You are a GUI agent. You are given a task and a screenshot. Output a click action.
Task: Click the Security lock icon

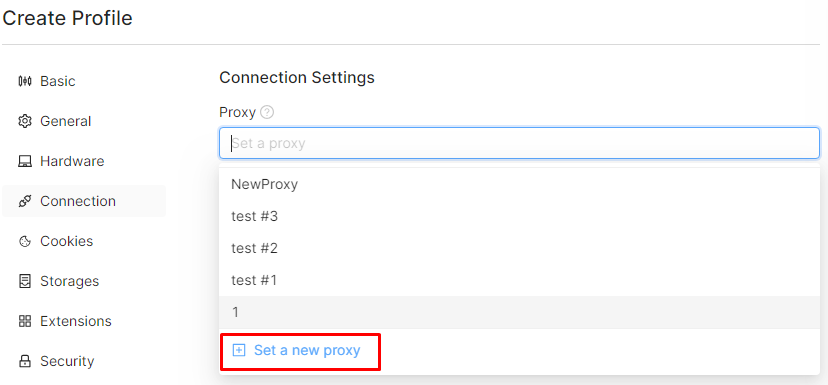click(x=25, y=361)
